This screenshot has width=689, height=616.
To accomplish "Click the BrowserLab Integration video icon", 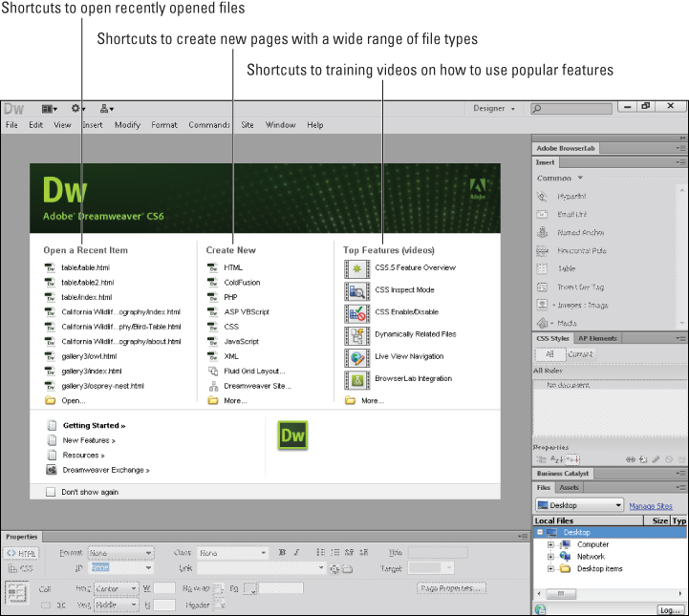I will (355, 379).
